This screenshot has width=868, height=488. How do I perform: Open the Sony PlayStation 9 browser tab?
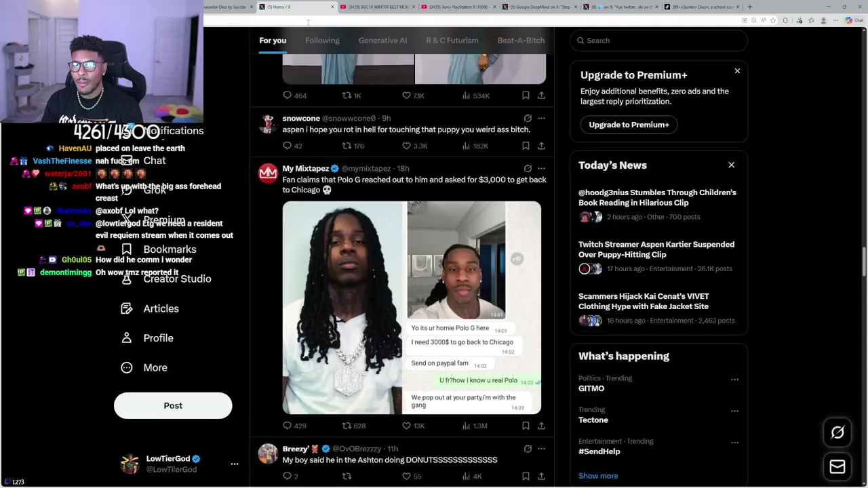[458, 7]
